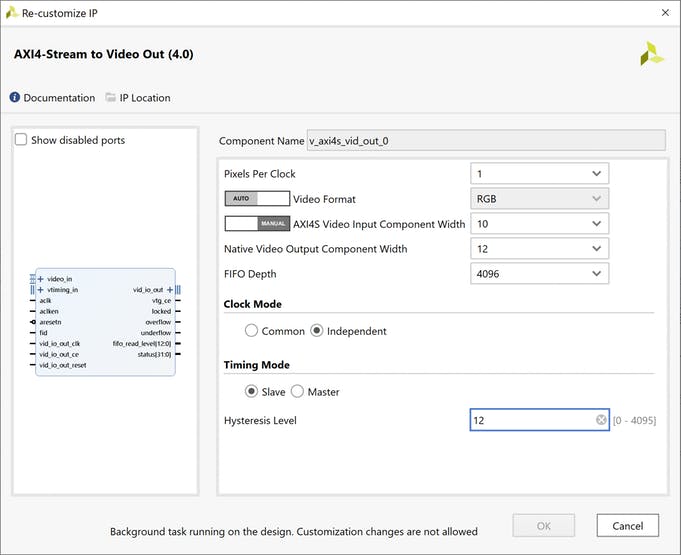
Task: Toggle the Video Format AUTO switch
Action: point(257,199)
